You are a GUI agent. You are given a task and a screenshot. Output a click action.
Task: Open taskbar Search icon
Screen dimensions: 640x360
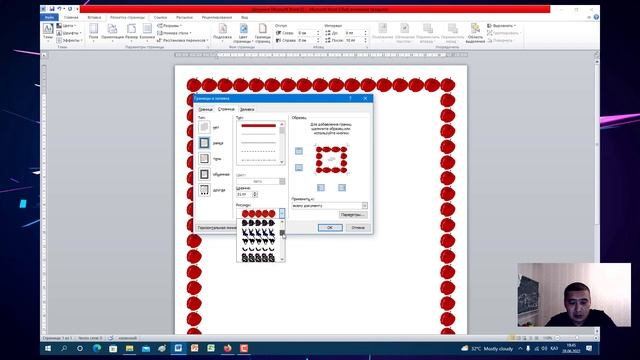click(64, 349)
